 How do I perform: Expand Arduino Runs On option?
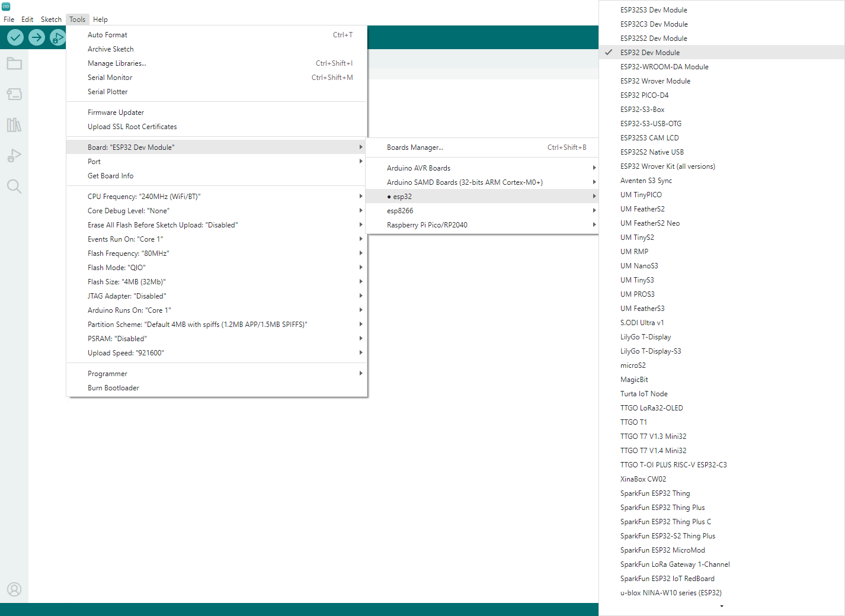point(217,310)
